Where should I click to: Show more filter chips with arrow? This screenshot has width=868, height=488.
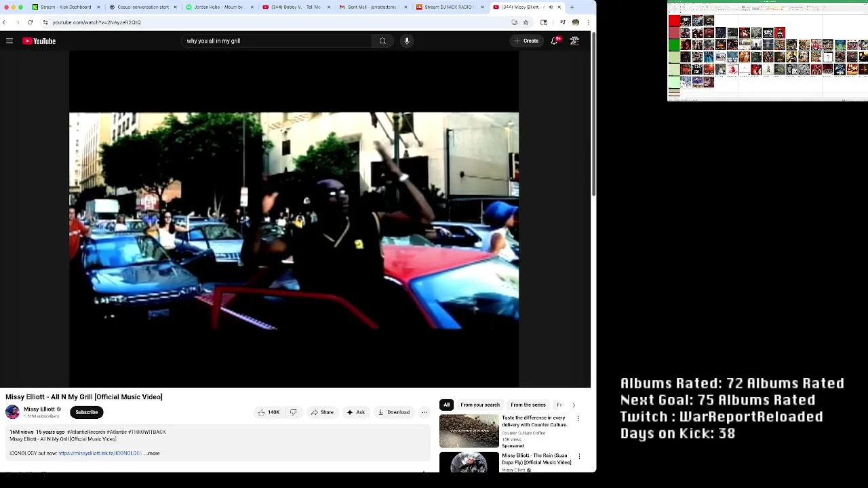574,405
